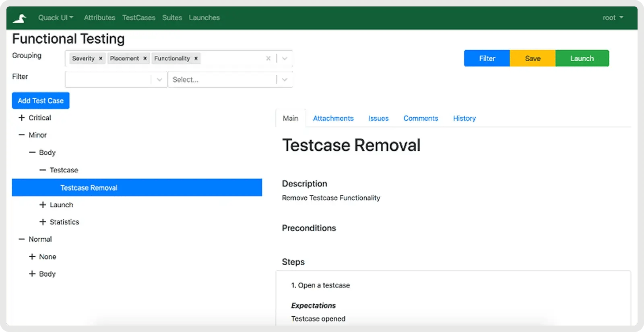Click the yellow Save button
This screenshot has height=332, width=644.
click(x=533, y=58)
